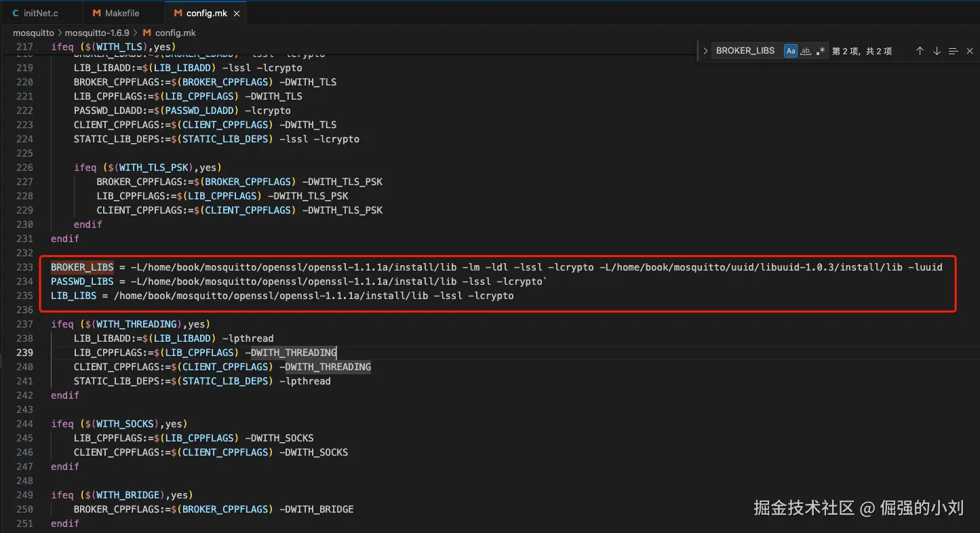Select the config.mk editor tab
The height and width of the screenshot is (533, 980).
point(205,13)
